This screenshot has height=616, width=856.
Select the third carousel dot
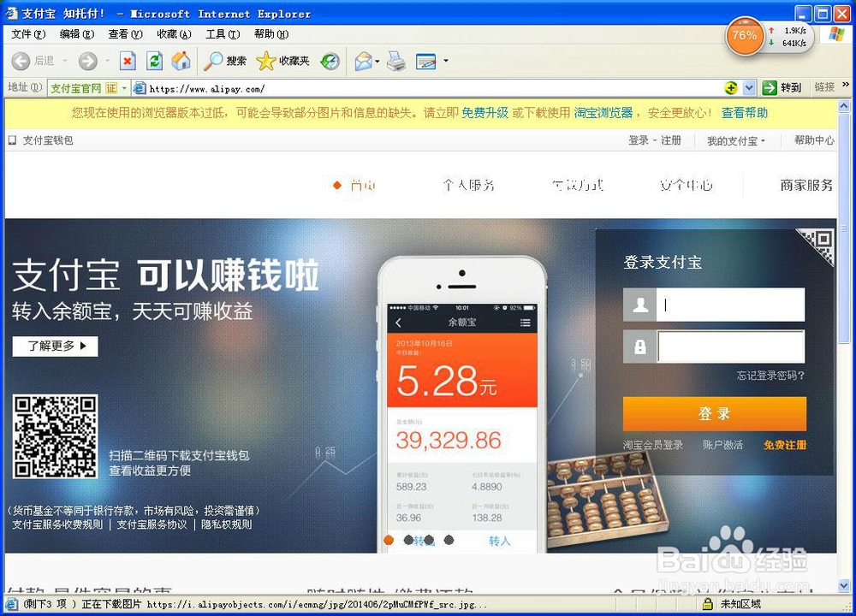coord(429,540)
